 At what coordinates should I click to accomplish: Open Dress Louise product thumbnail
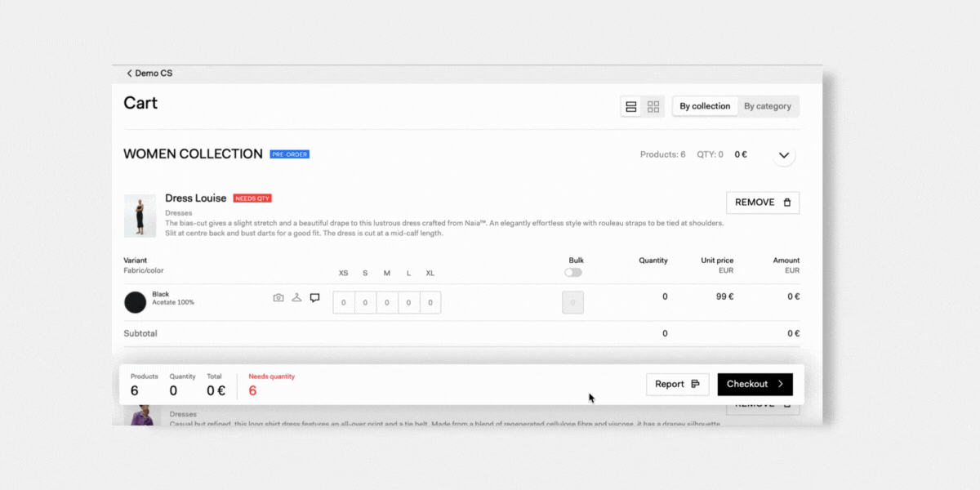pyautogui.click(x=140, y=216)
